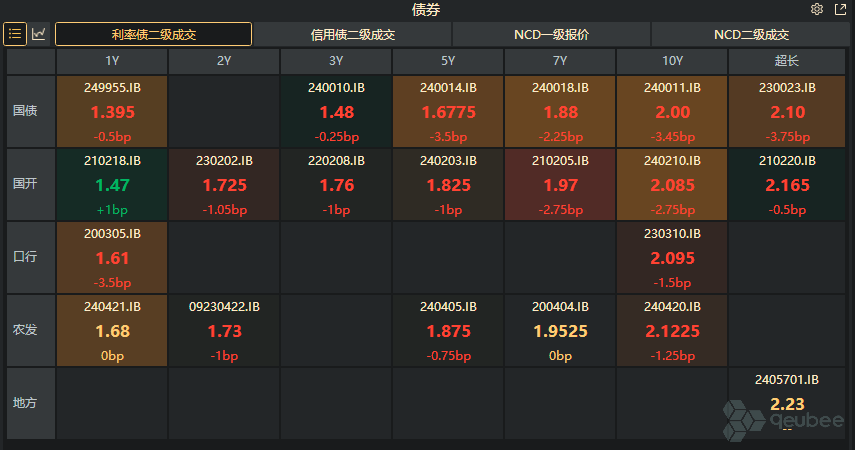Screen dimensions: 855x450
Task: Select the 利率债二级成交 tab
Action: click(154, 34)
